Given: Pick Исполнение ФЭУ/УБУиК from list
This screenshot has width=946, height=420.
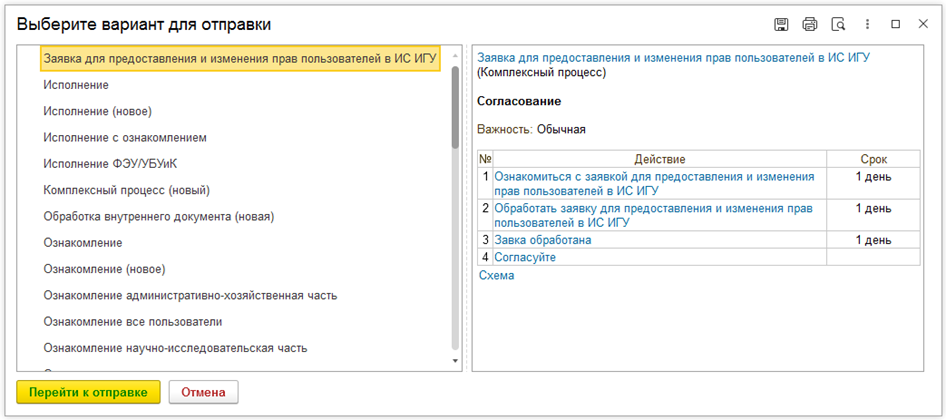Looking at the screenshot, I should tap(111, 164).
